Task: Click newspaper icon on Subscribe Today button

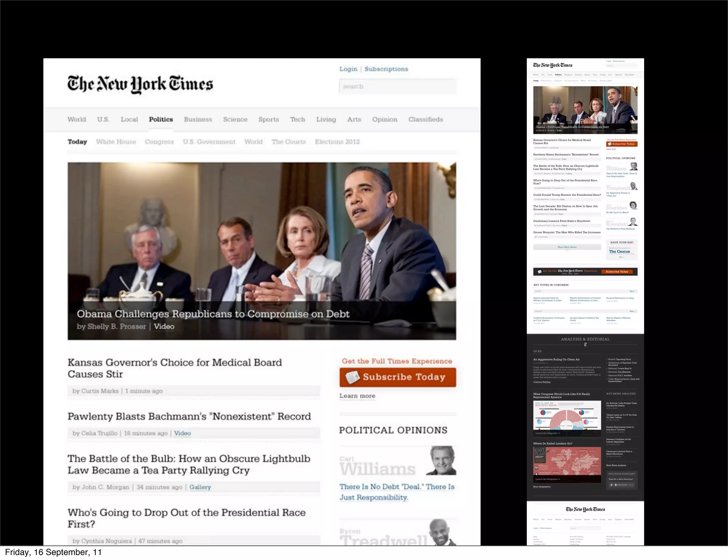Action: point(353,377)
